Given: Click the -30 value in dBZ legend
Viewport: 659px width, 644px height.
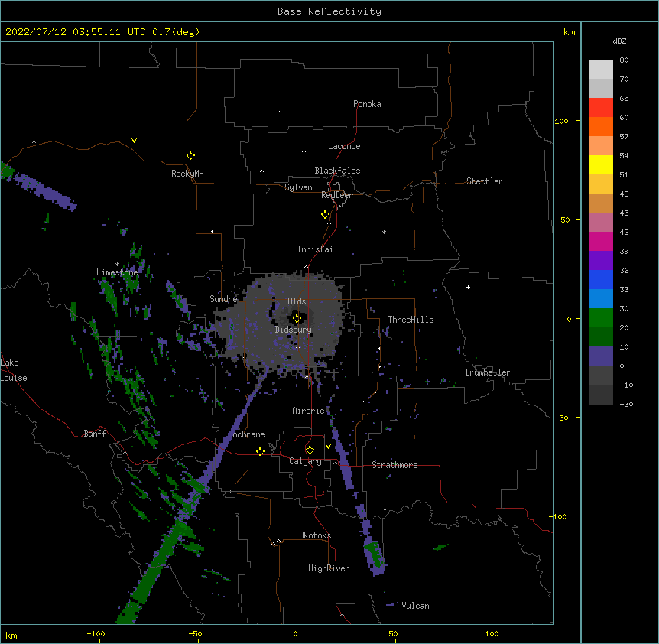Looking at the screenshot, I should tap(626, 405).
